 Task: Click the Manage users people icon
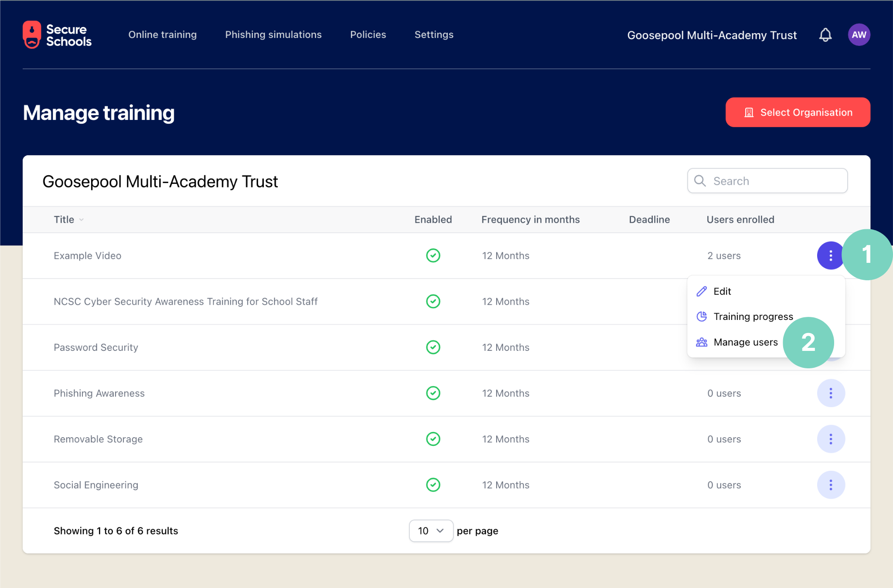(x=702, y=342)
